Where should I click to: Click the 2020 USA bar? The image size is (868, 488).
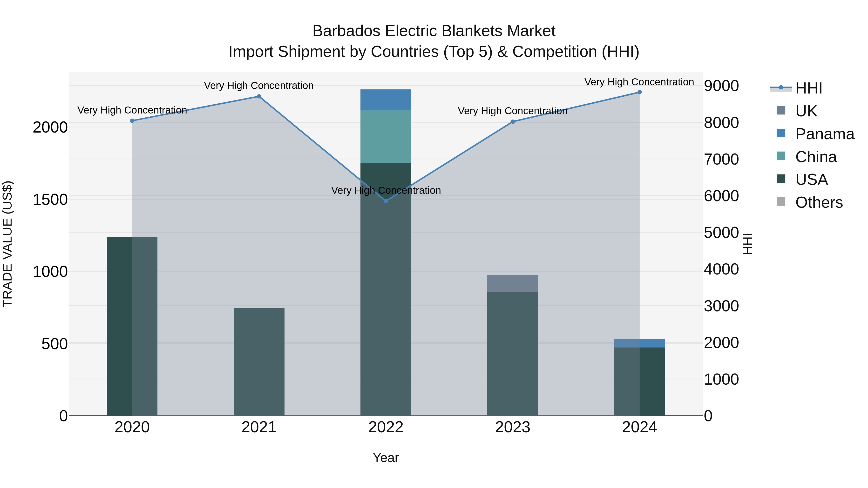tap(132, 326)
